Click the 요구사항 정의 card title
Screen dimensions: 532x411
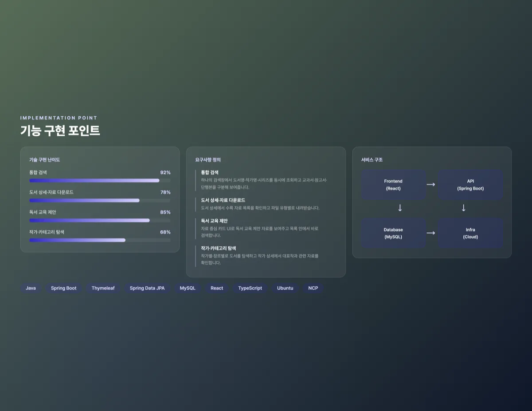tap(208, 160)
